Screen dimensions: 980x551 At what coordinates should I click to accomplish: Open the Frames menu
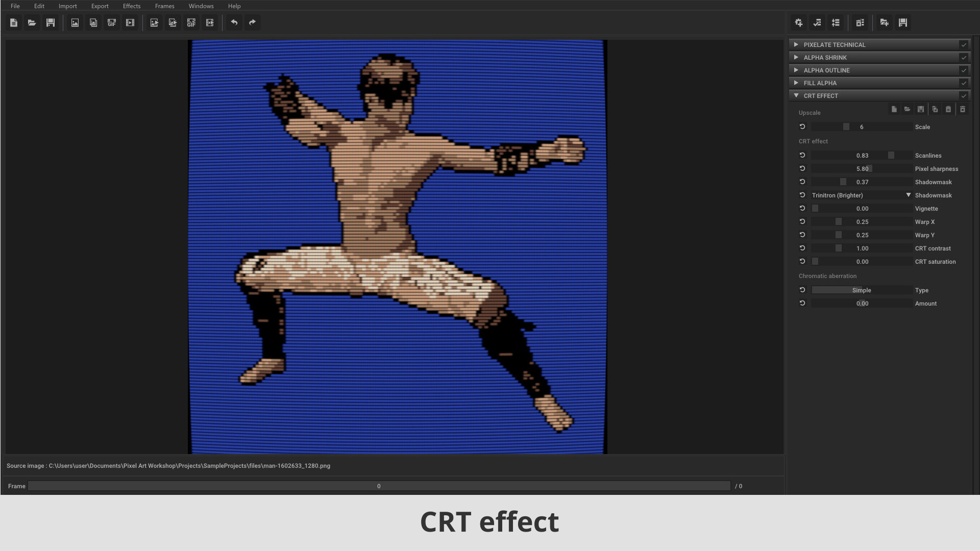164,6
